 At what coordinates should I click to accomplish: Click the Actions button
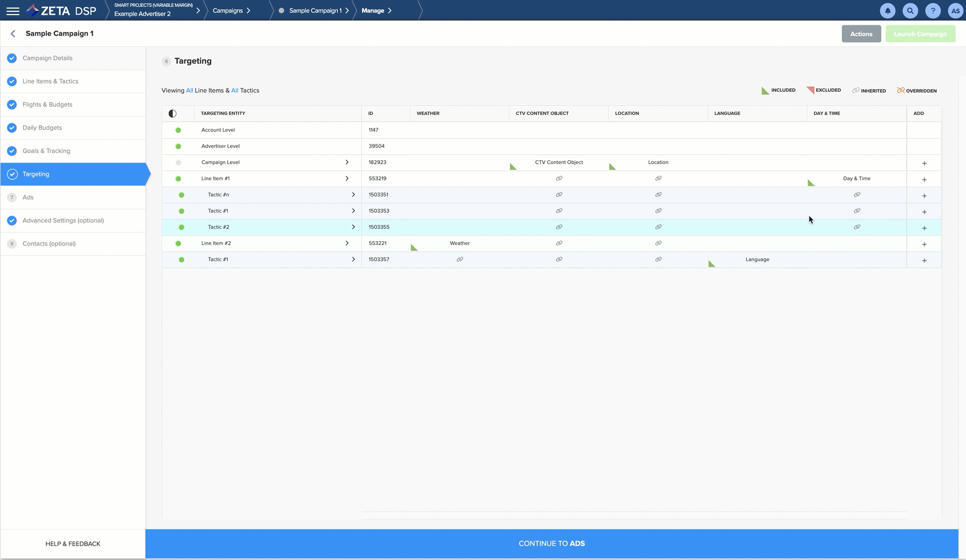861,34
